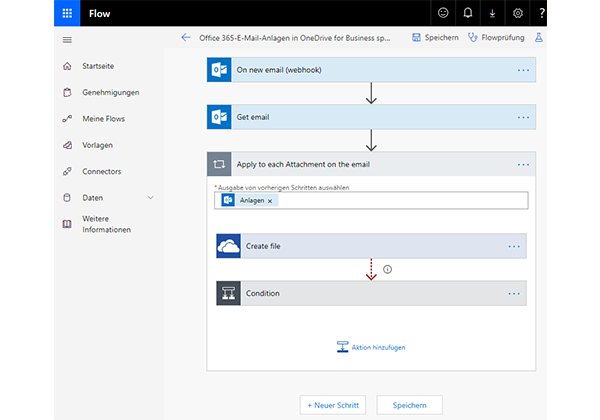The image size is (600, 420).
Task: Click the Weitere Informationen book icon
Action: [67, 224]
